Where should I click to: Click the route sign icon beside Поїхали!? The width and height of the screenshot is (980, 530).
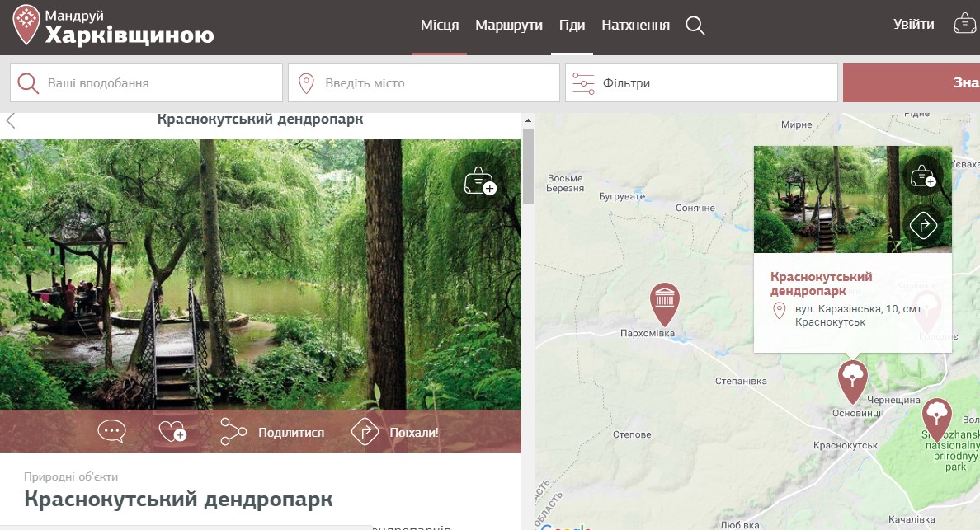tap(365, 431)
